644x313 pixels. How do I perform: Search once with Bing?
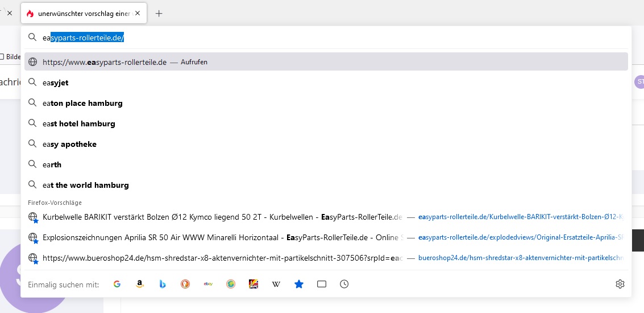pyautogui.click(x=163, y=284)
